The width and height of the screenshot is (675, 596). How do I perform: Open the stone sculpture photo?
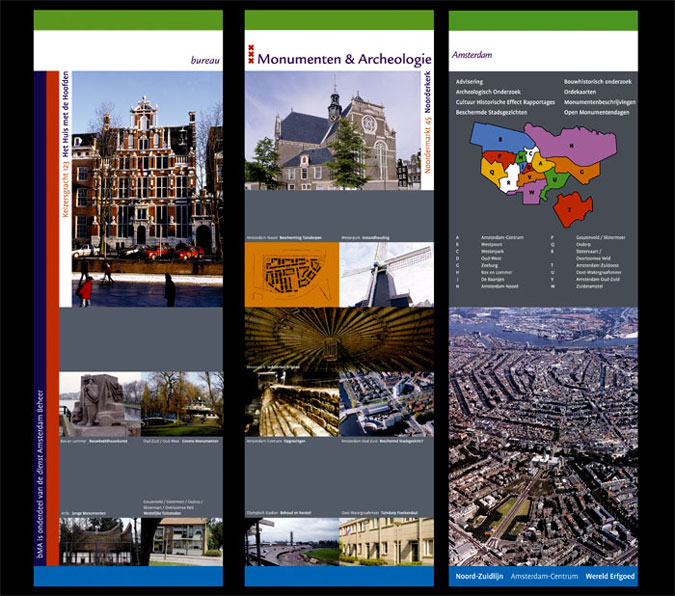click(x=98, y=403)
